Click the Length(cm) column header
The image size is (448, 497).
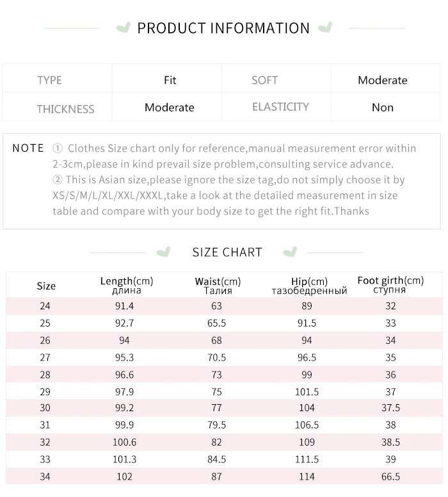127,285
